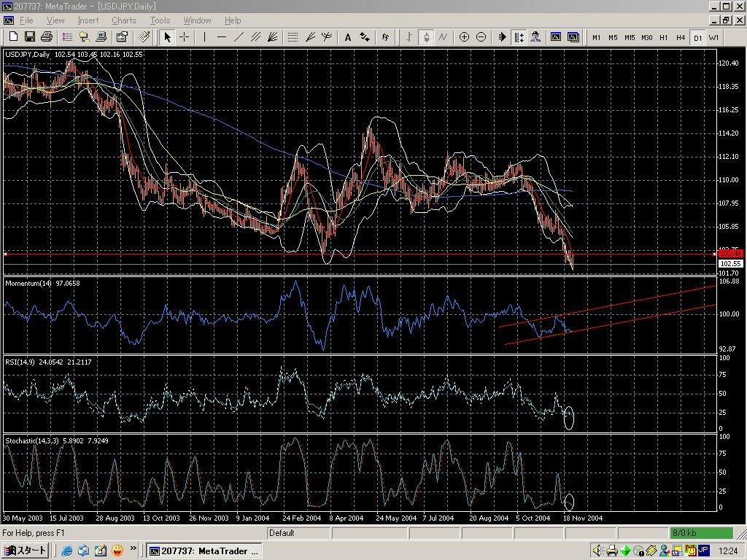Create a new chart with the blank-page icon
The image size is (747, 560).
(x=13, y=37)
